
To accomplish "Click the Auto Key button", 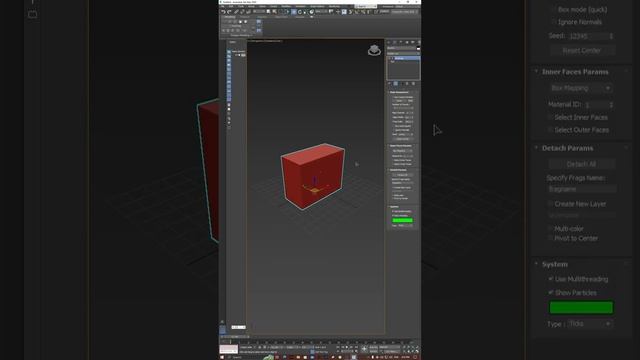I will pos(374,347).
